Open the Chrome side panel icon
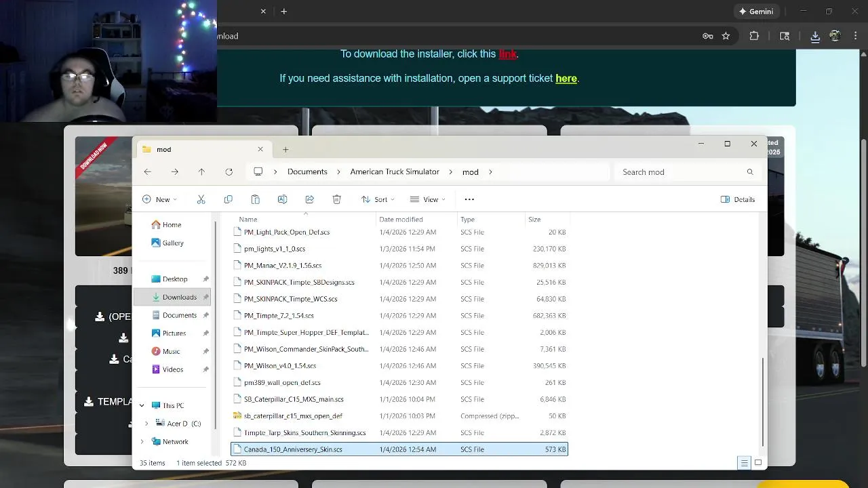The width and height of the screenshot is (868, 488). [785, 37]
